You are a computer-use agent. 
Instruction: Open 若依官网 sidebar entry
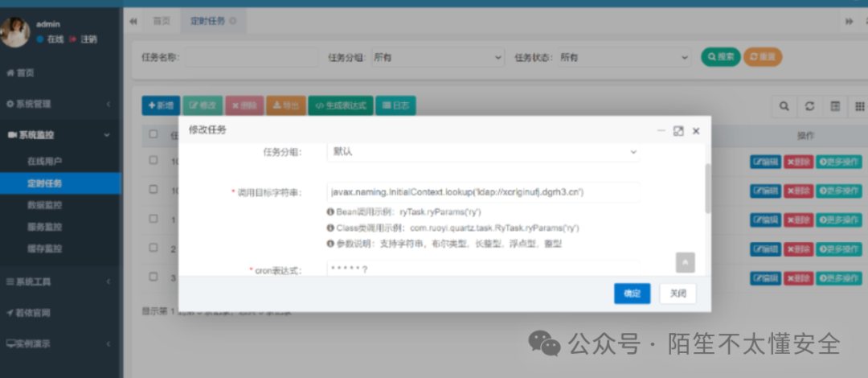point(28,313)
